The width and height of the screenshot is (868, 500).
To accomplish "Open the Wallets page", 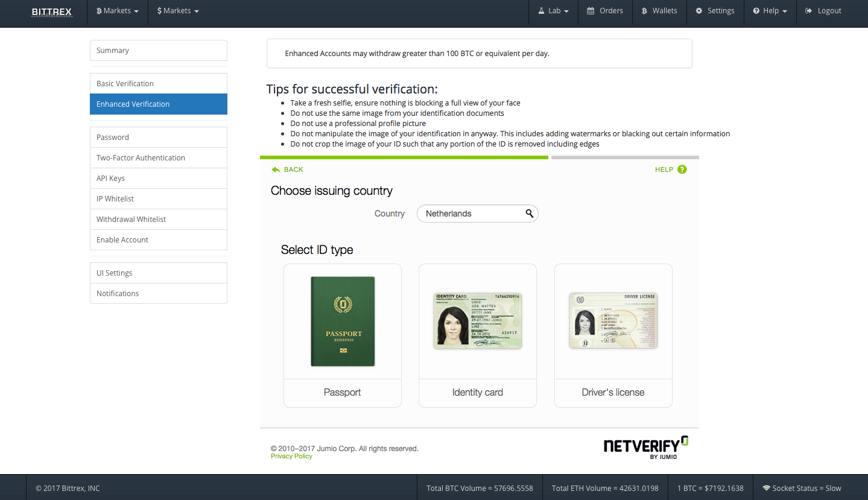I will [659, 11].
